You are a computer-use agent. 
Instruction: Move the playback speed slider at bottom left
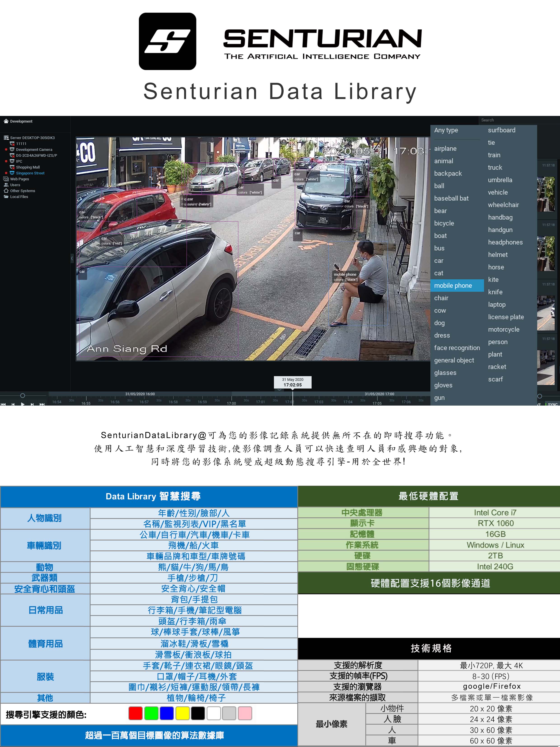(23, 395)
